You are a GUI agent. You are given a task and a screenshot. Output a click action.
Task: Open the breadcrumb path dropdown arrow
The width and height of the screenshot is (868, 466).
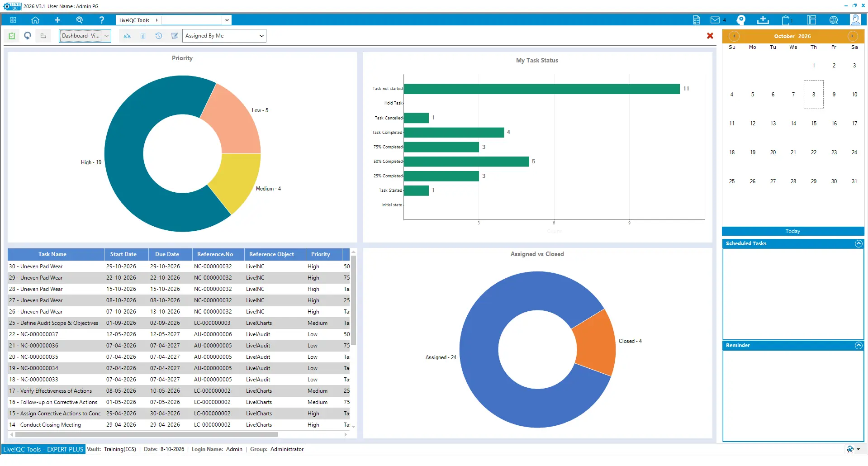pyautogui.click(x=227, y=20)
